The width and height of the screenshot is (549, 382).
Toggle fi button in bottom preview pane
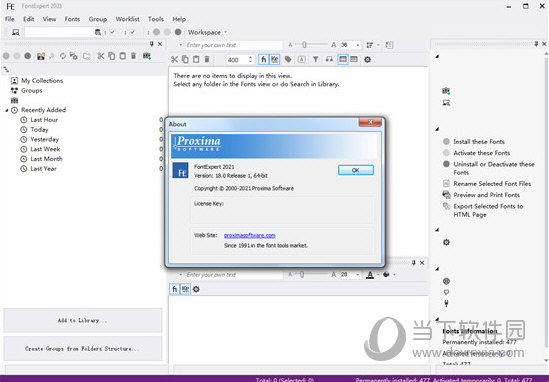click(x=174, y=289)
